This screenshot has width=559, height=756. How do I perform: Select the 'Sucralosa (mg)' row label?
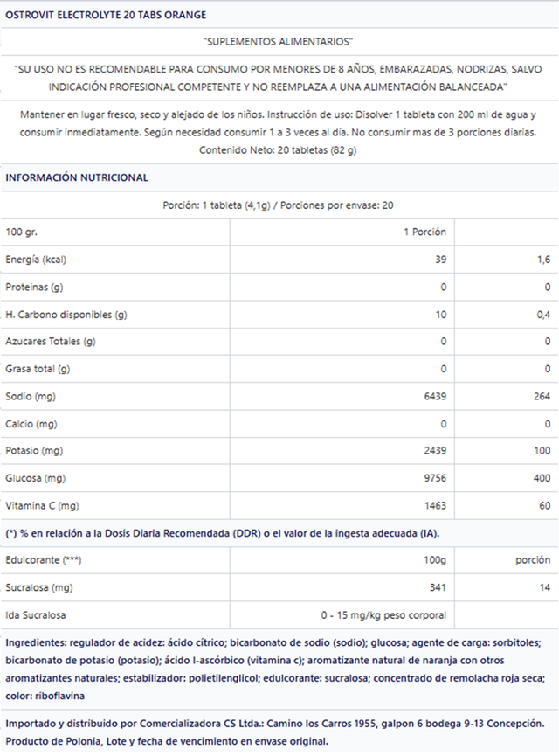39,587
